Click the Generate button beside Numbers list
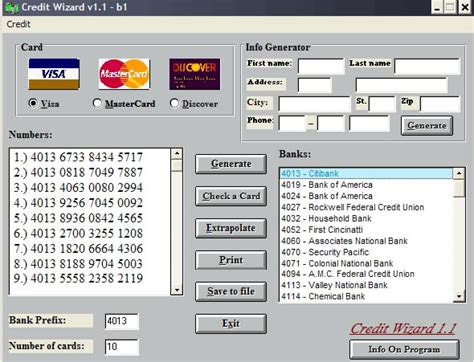474x362 pixels. 231,164
